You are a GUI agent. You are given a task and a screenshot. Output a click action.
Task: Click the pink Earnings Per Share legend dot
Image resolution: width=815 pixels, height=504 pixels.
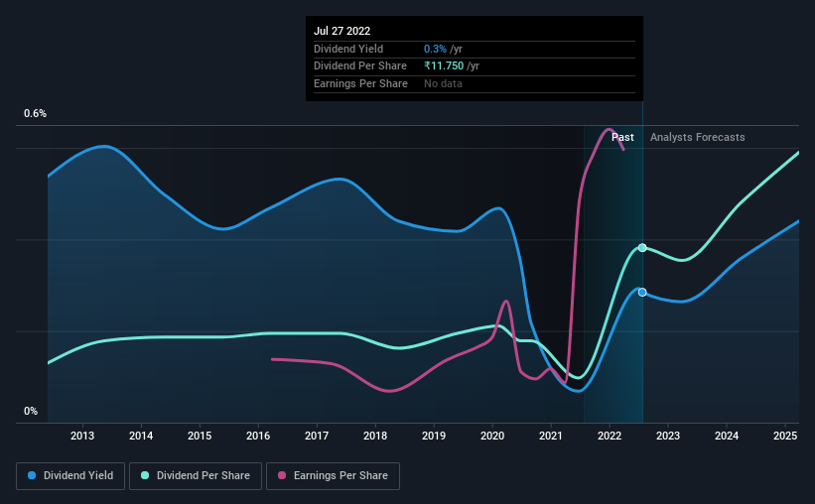pos(282,475)
